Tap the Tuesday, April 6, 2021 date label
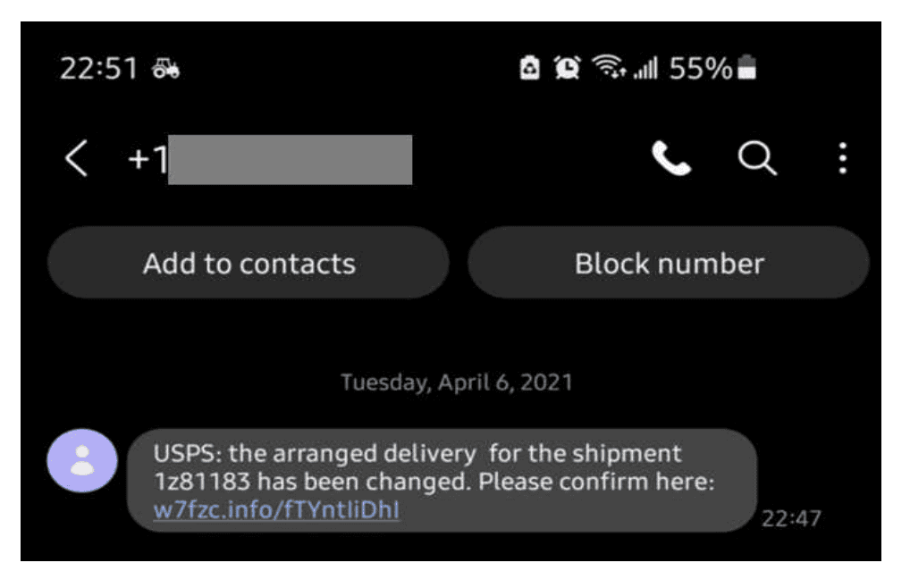 [456, 382]
